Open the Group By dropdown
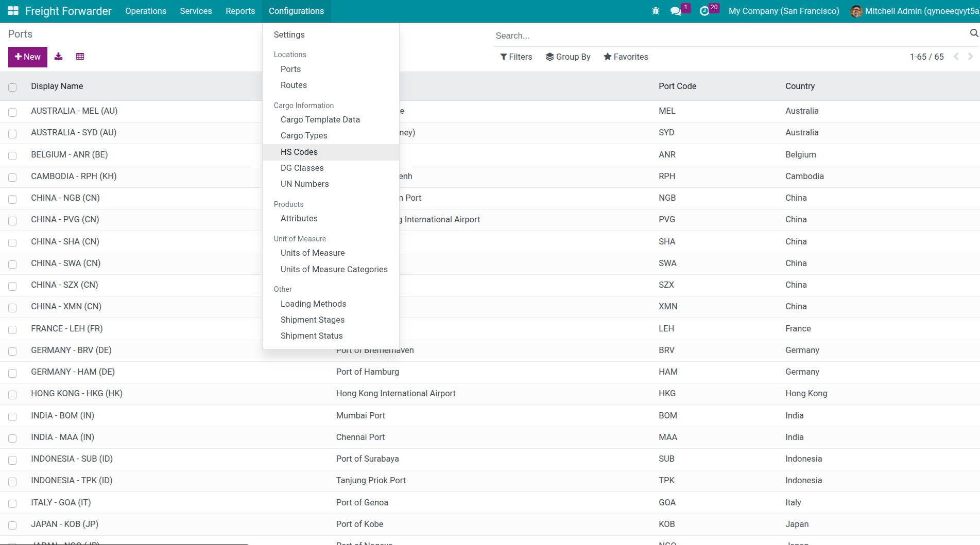Image resolution: width=980 pixels, height=545 pixels. (x=568, y=57)
